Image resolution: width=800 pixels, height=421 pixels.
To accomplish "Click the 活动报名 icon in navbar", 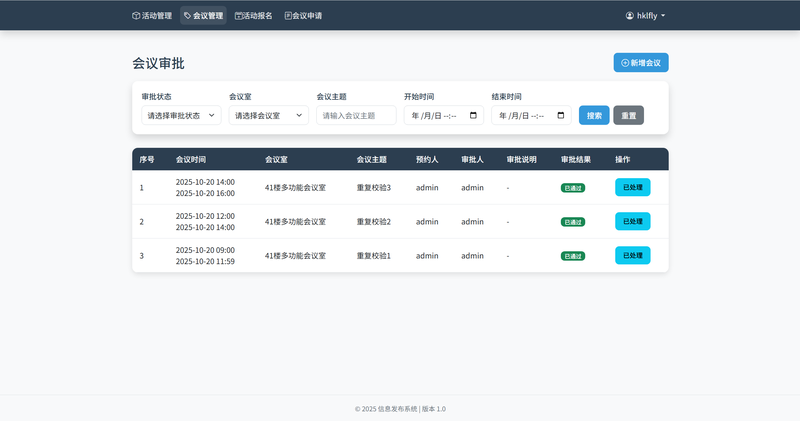I will click(239, 16).
